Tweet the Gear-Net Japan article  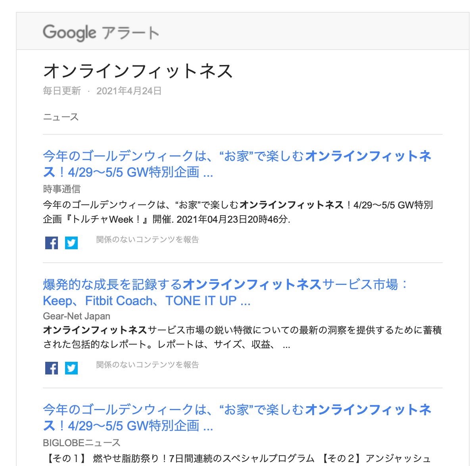coord(71,368)
